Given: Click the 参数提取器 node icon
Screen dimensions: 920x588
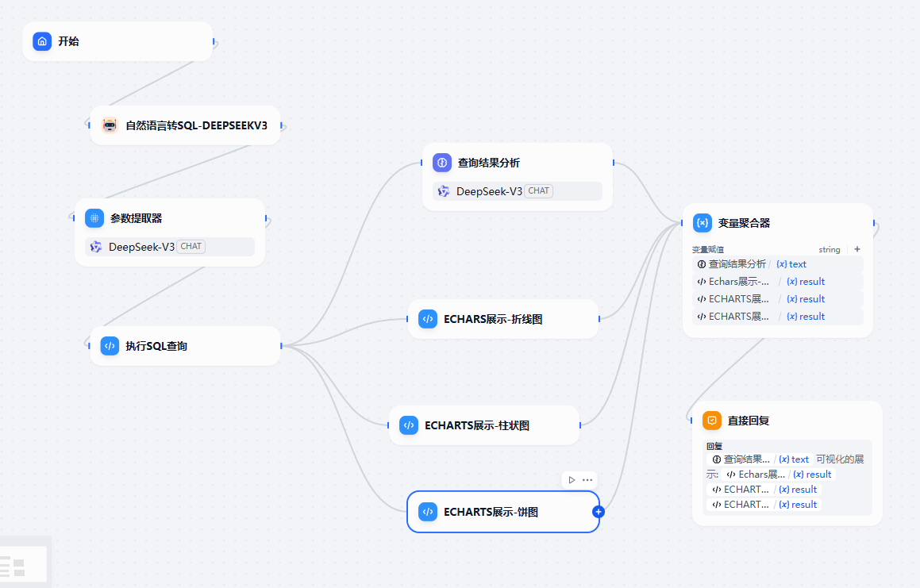Looking at the screenshot, I should click(x=94, y=218).
